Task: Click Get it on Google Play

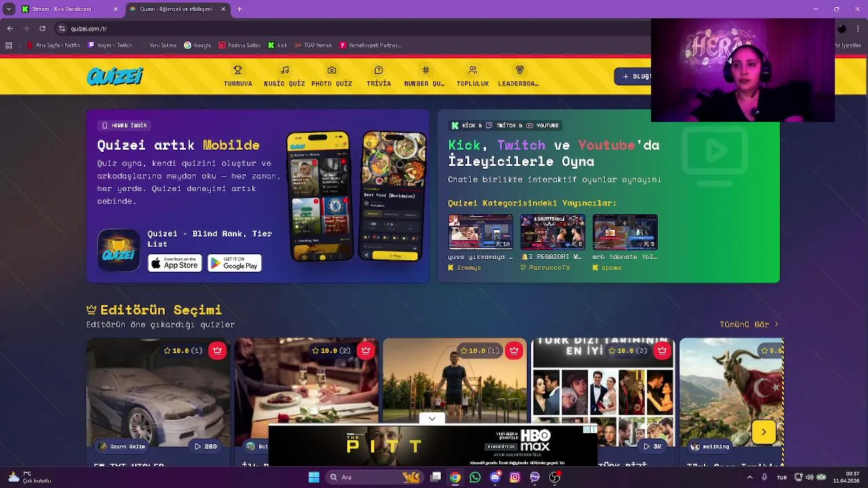Action: pos(235,263)
